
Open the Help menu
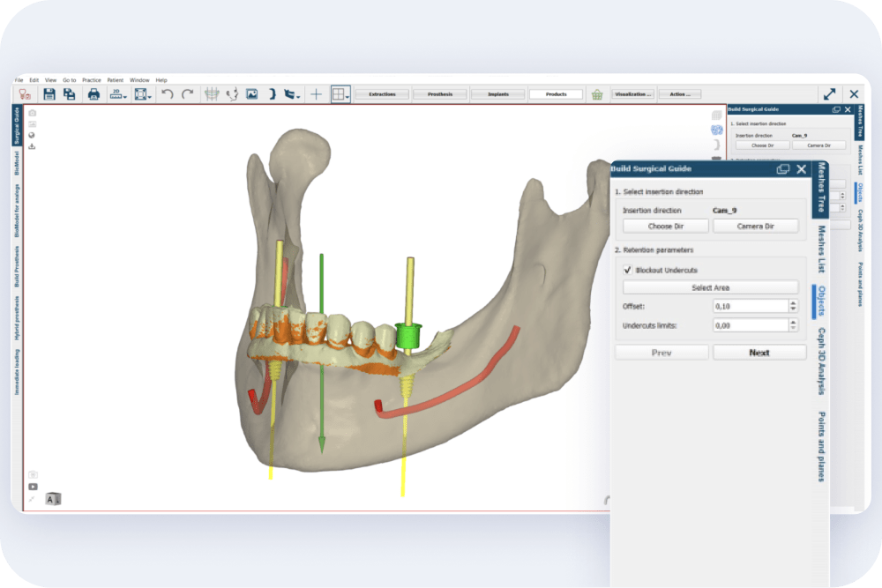point(161,80)
